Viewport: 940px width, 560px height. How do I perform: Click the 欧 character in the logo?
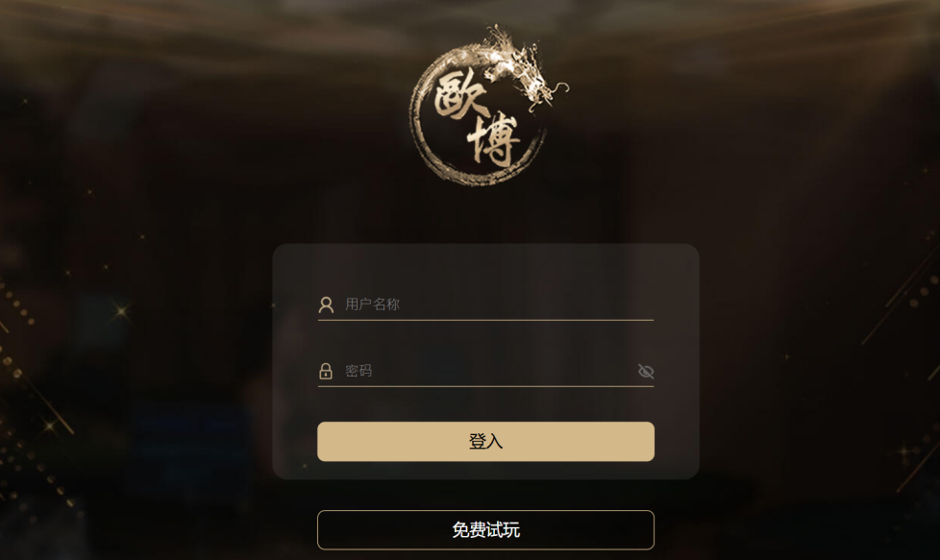point(460,95)
